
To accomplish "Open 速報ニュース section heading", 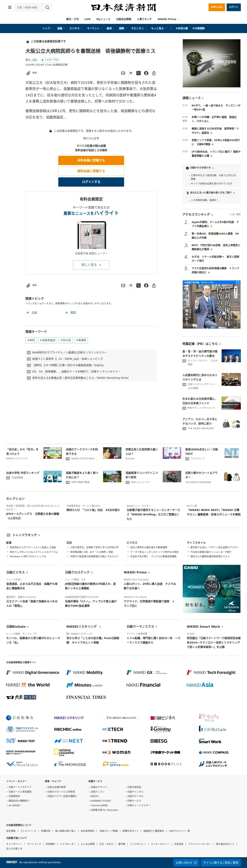I will [193, 98].
